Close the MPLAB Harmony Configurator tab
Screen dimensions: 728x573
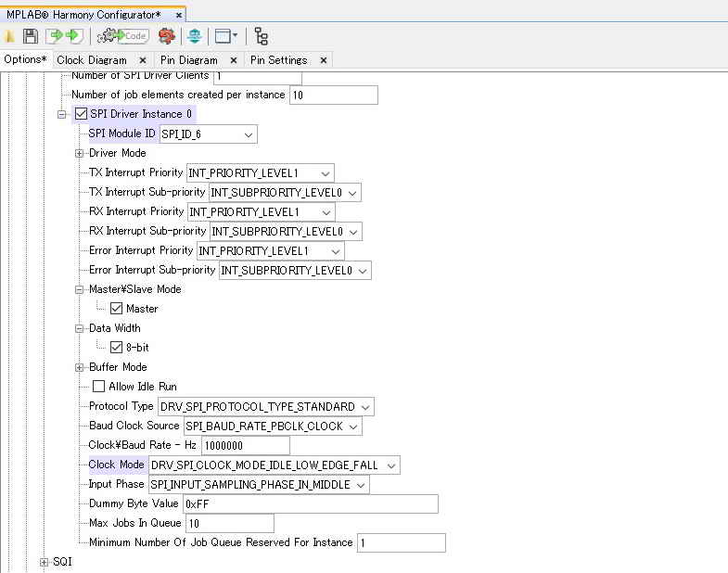(179, 15)
